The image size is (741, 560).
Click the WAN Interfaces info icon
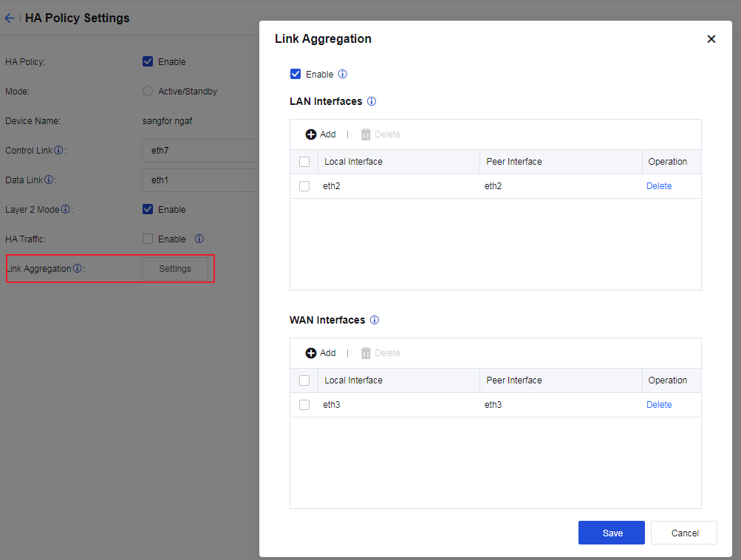tap(375, 320)
